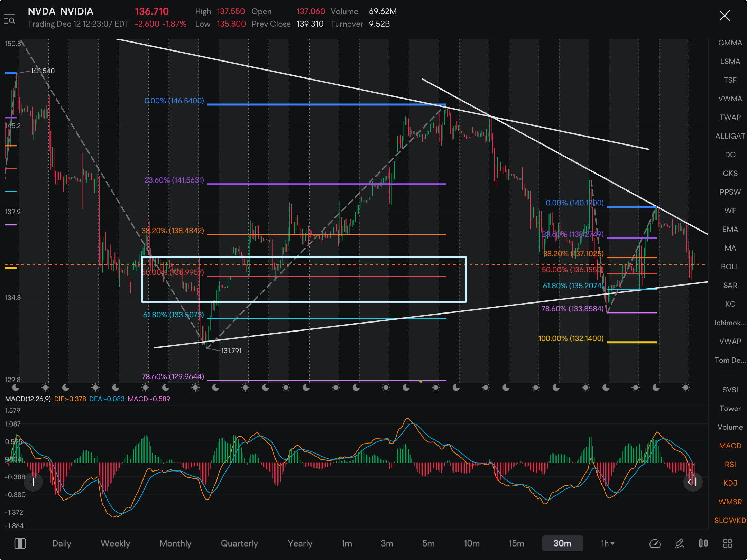This screenshot has height=560, width=747.
Task: Select the 100.00% (132.1400) Fibonacci label
Action: pyautogui.click(x=571, y=338)
